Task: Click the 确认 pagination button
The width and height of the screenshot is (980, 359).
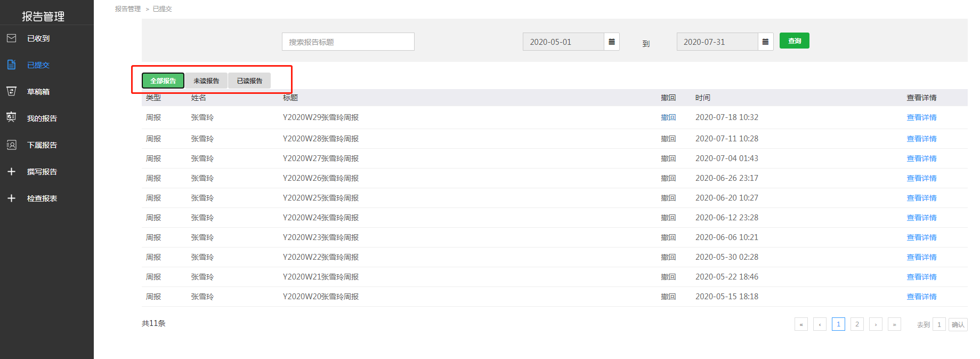Action: tap(958, 324)
